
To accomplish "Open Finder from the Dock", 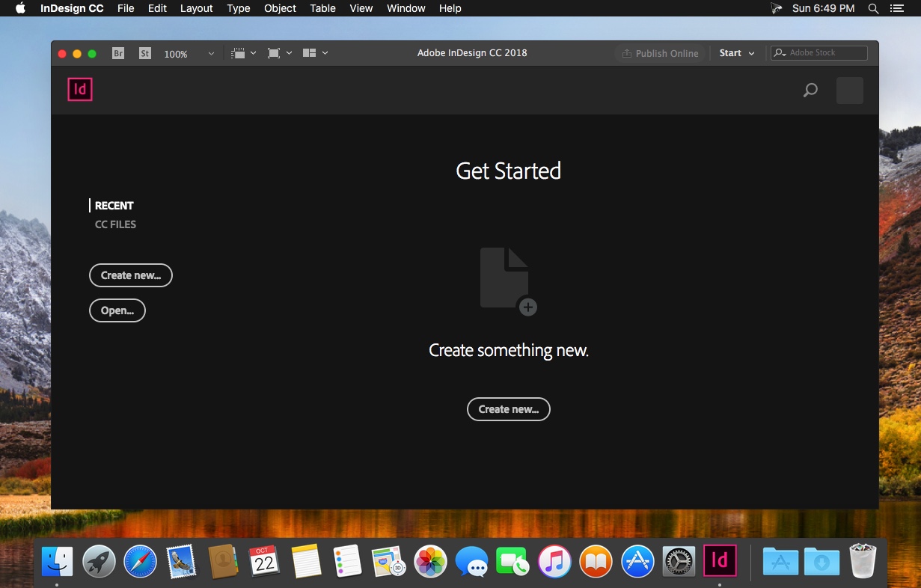I will 57,561.
